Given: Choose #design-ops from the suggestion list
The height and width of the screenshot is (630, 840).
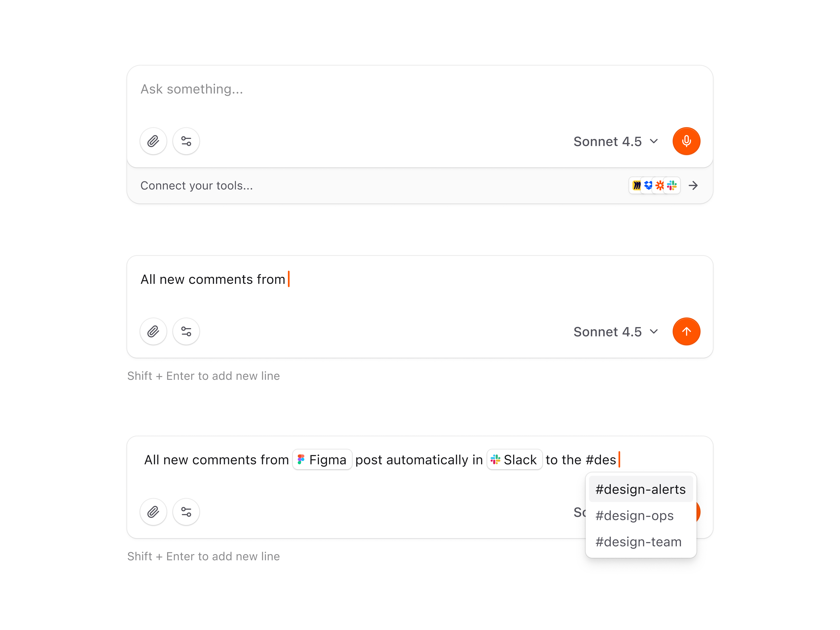Looking at the screenshot, I should [634, 516].
